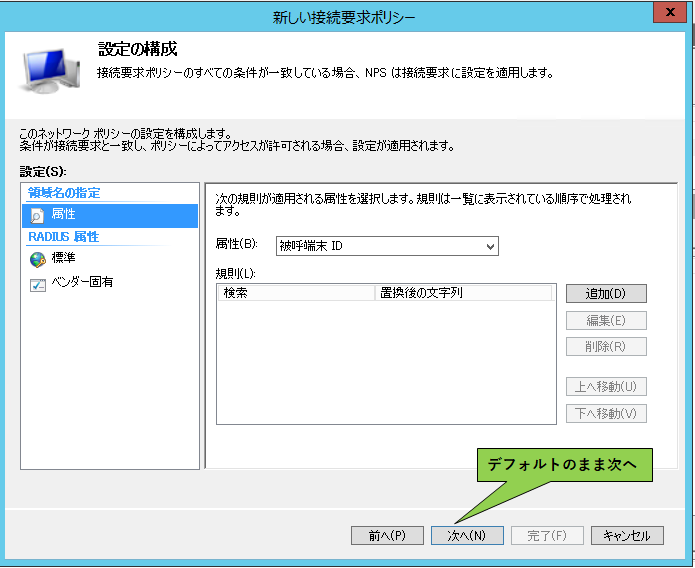Click the 領域名の指定 section heading

64,193
